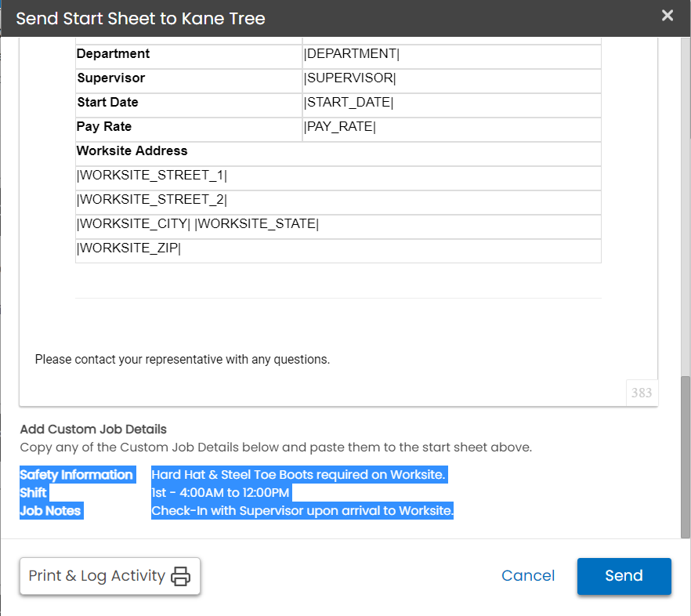Click the Shift detail 1st - 4:00AM to 12:00PM

coord(220,493)
